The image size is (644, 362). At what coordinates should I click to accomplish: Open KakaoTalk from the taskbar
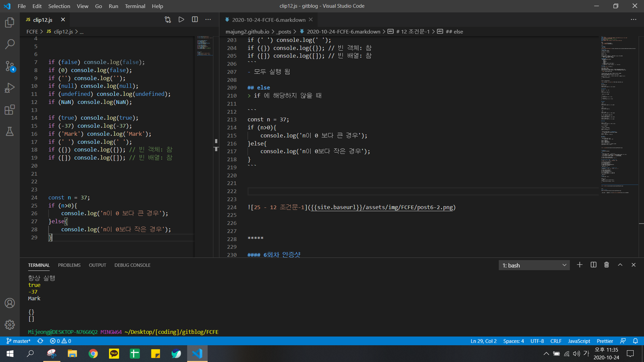coord(114,354)
